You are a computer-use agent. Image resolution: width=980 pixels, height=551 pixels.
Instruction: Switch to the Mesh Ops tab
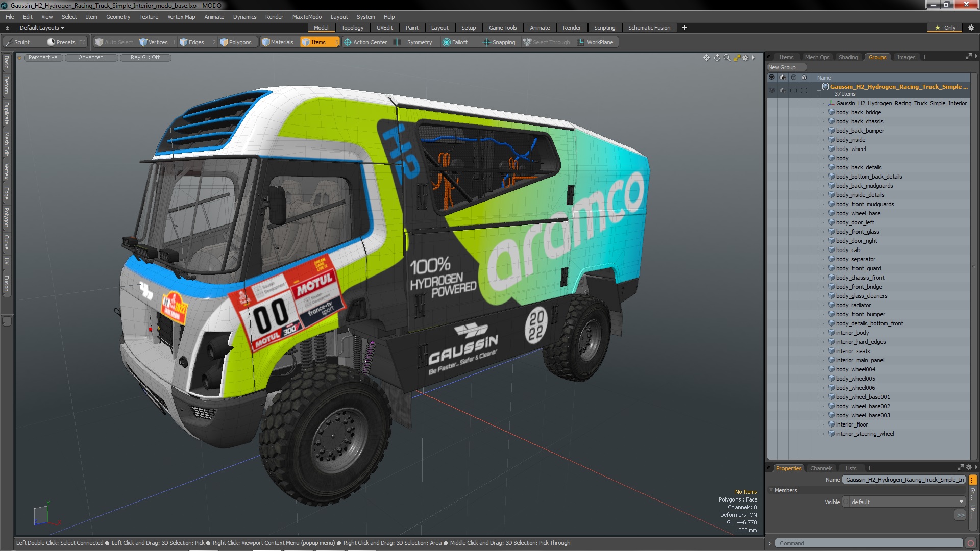[x=817, y=57]
